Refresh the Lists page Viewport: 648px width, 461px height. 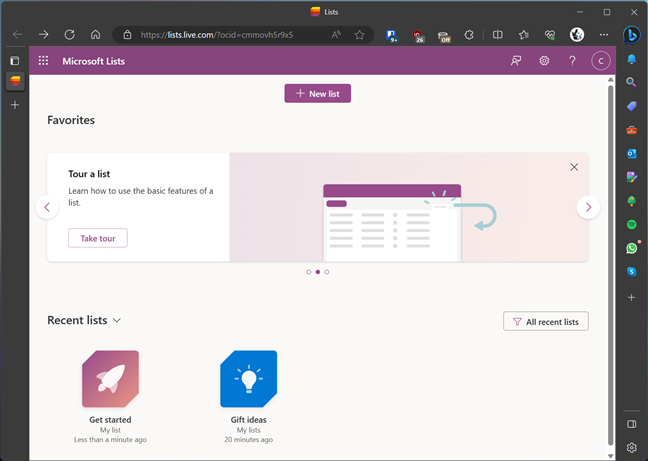point(69,35)
